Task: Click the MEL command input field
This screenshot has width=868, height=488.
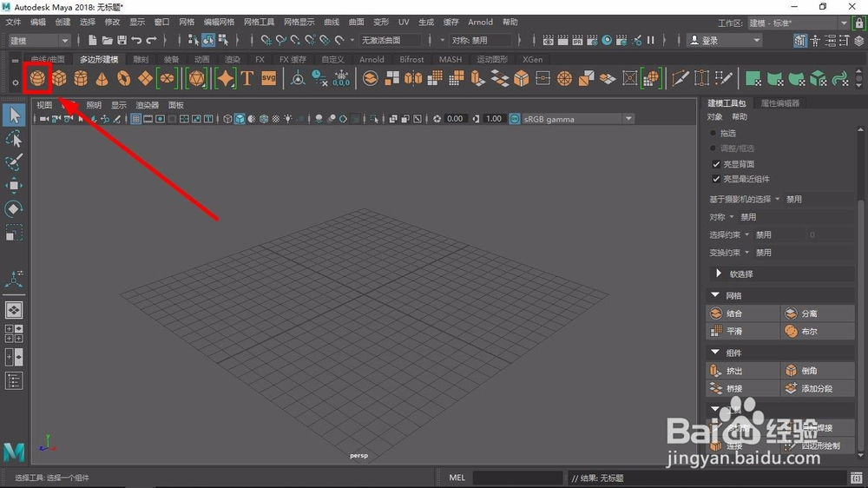Action: (517, 478)
